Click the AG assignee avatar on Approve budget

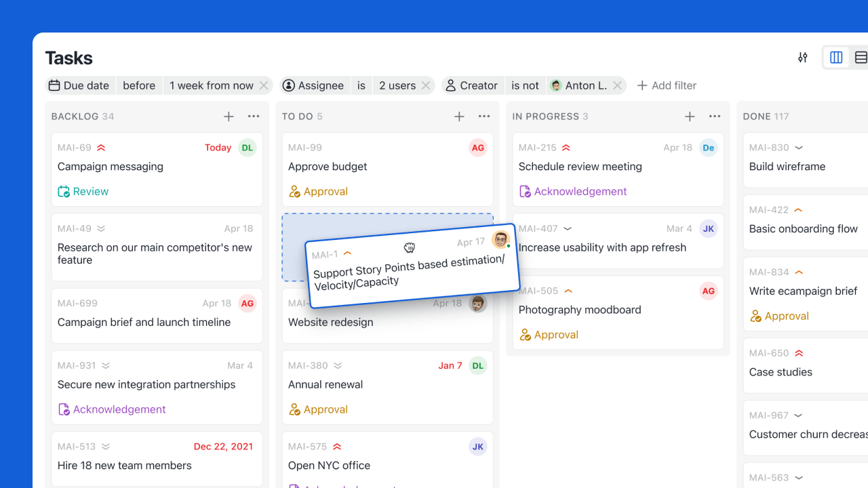478,148
